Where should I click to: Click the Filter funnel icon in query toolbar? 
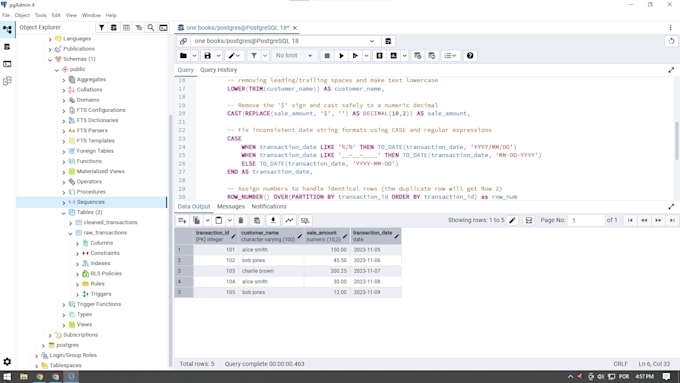click(254, 56)
